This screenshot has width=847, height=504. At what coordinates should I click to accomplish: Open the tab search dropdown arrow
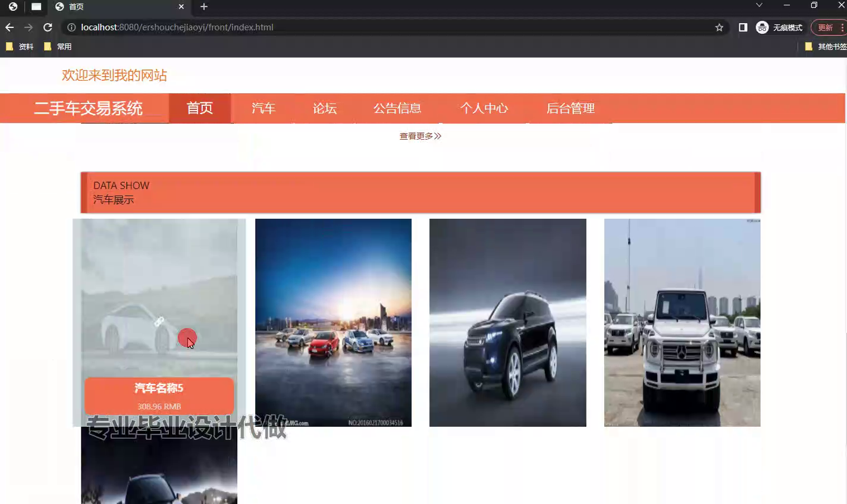click(759, 5)
